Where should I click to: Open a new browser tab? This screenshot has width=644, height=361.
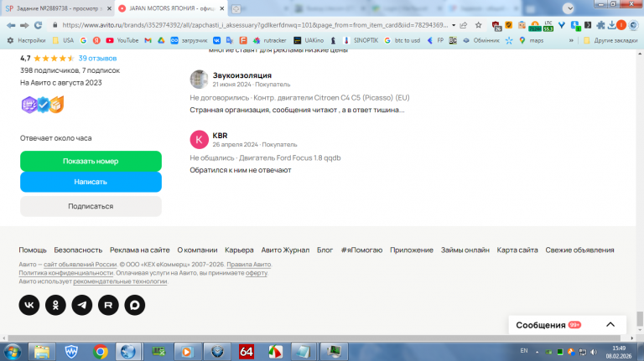click(x=236, y=8)
